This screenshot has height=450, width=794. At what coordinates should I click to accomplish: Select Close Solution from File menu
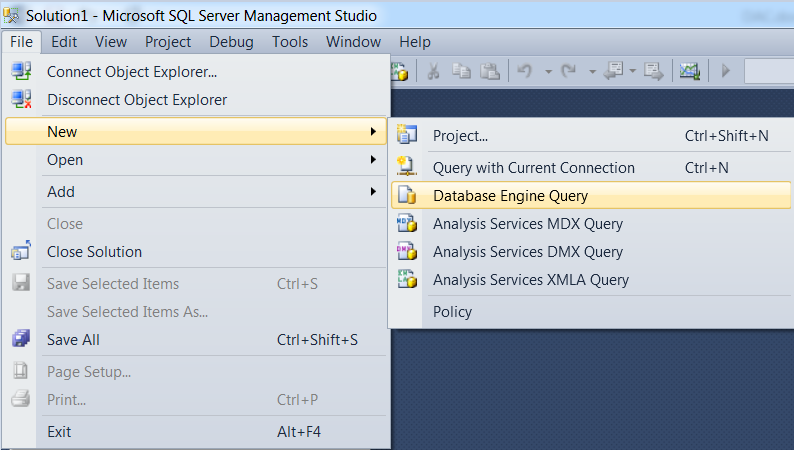tap(196, 252)
